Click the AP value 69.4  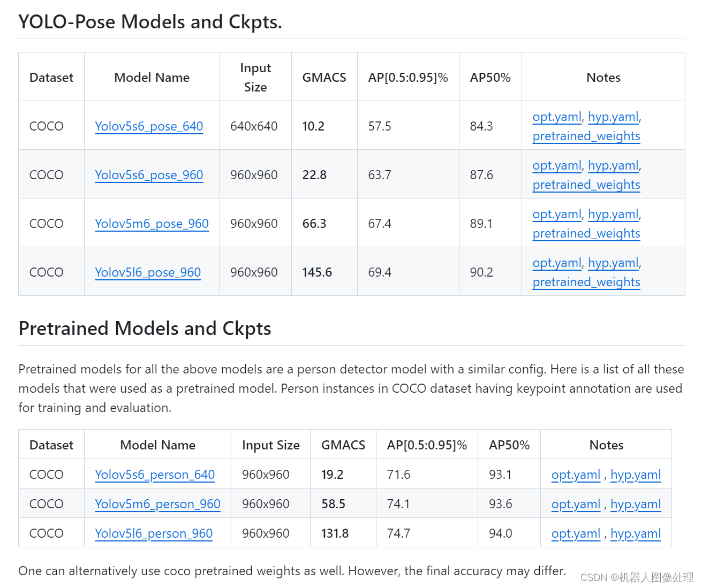380,272
